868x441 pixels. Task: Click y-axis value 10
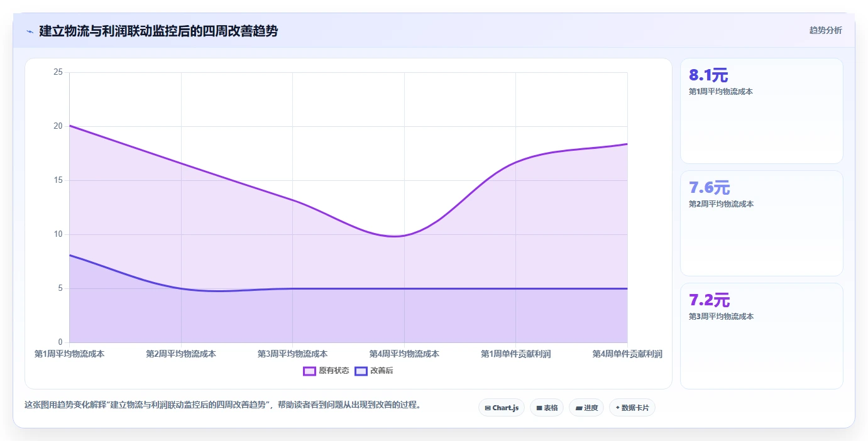(58, 234)
